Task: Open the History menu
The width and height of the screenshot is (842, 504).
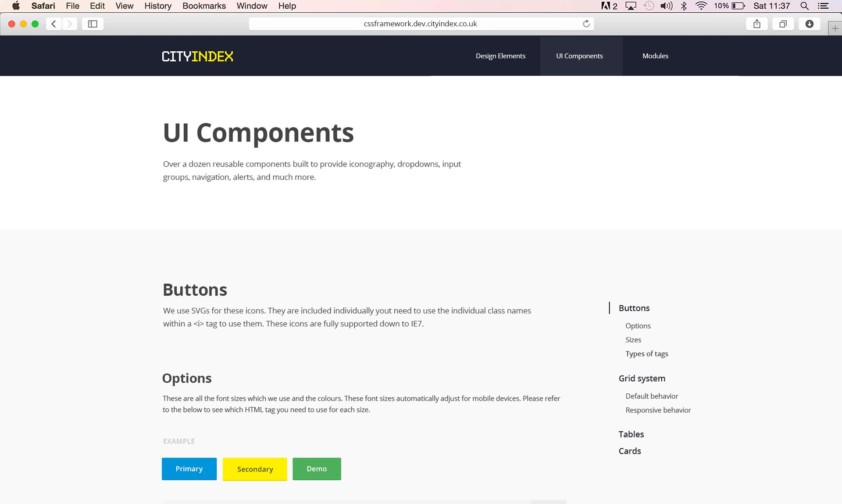Action: 157,6
